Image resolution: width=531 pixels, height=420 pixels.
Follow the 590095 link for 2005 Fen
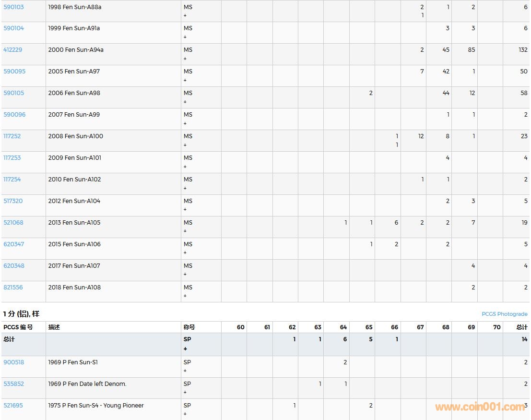click(x=14, y=72)
